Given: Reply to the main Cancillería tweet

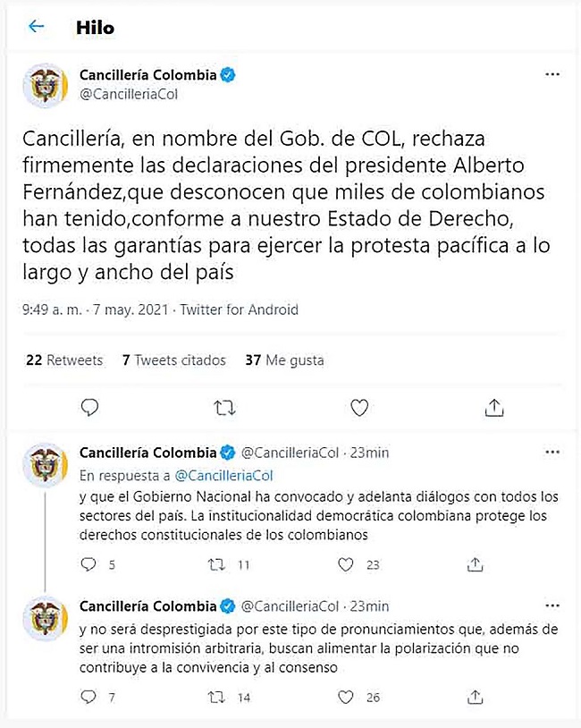Looking at the screenshot, I should [x=89, y=407].
